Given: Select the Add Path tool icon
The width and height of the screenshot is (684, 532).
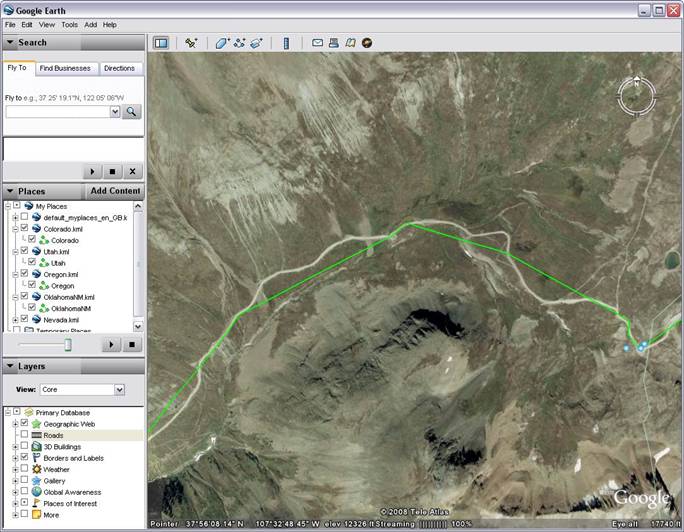Looking at the screenshot, I should (239, 43).
